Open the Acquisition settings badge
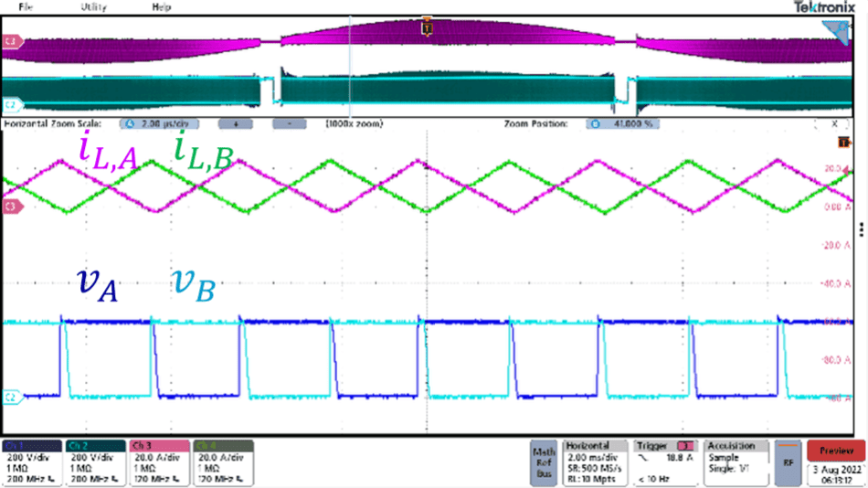Image resolution: width=868 pixels, height=488 pixels. point(736,462)
